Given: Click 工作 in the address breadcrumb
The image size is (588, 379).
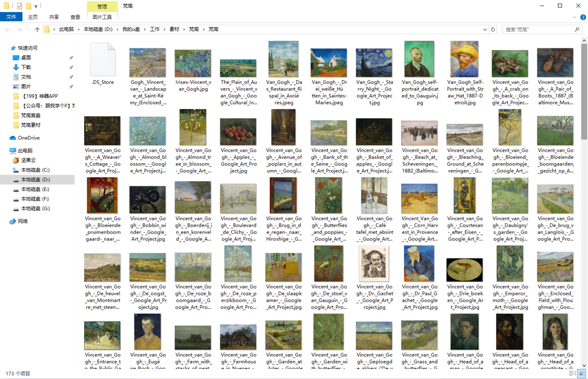Looking at the screenshot, I should point(155,29).
